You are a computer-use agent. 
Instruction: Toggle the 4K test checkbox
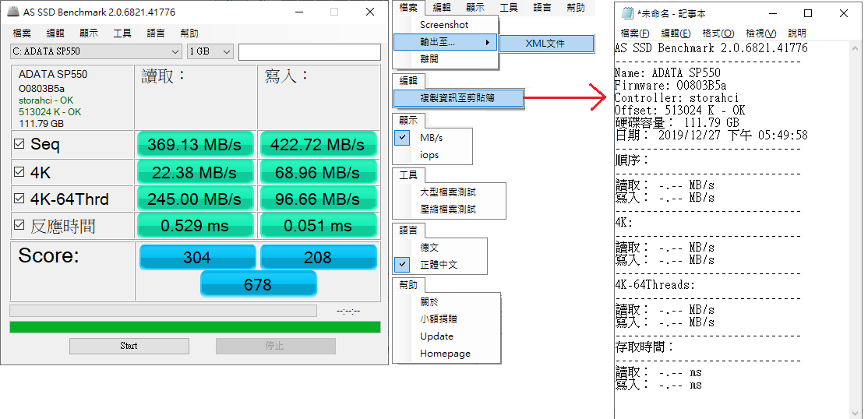click(x=19, y=173)
